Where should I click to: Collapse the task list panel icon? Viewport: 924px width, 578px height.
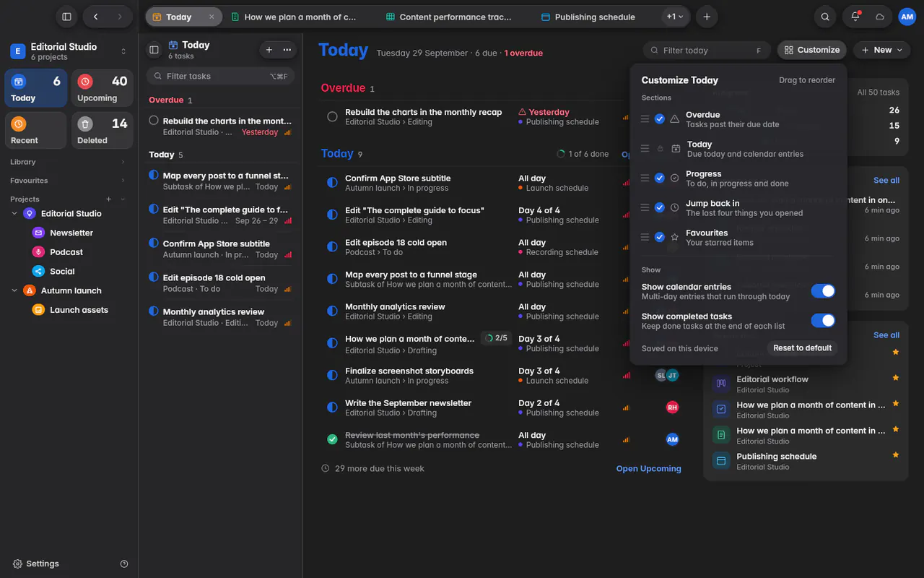point(154,50)
